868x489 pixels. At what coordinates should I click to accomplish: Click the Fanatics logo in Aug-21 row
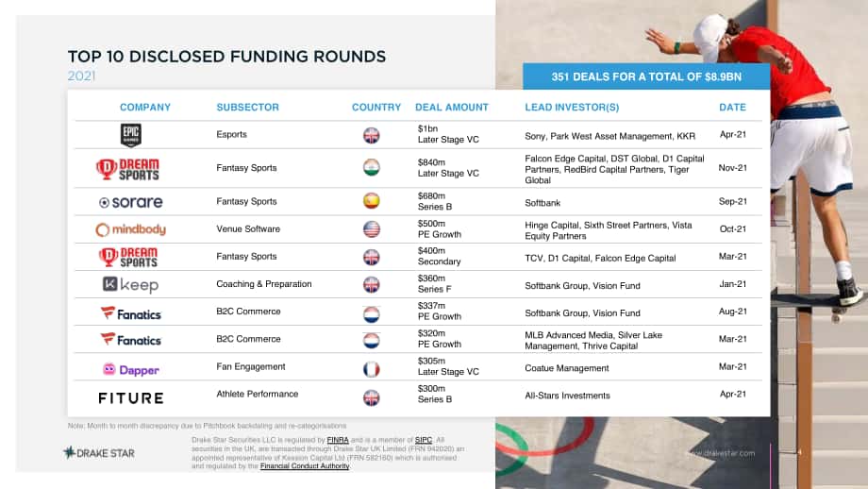point(130,313)
